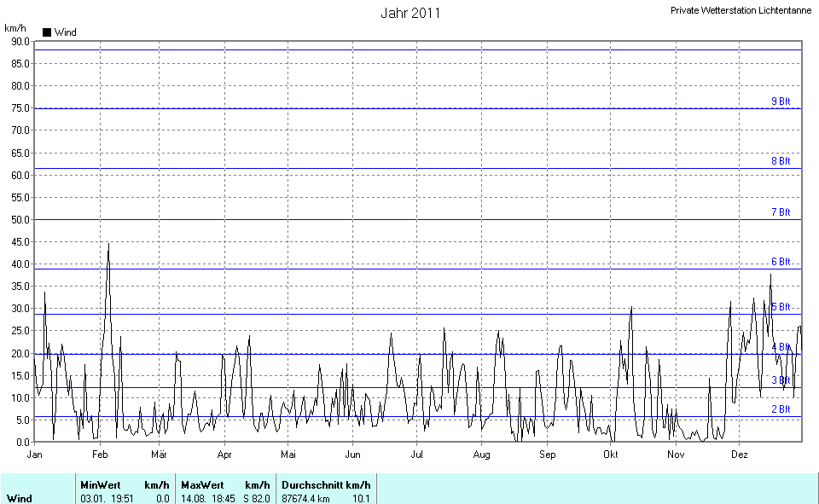Select the Feb month label on axis

coord(99,455)
